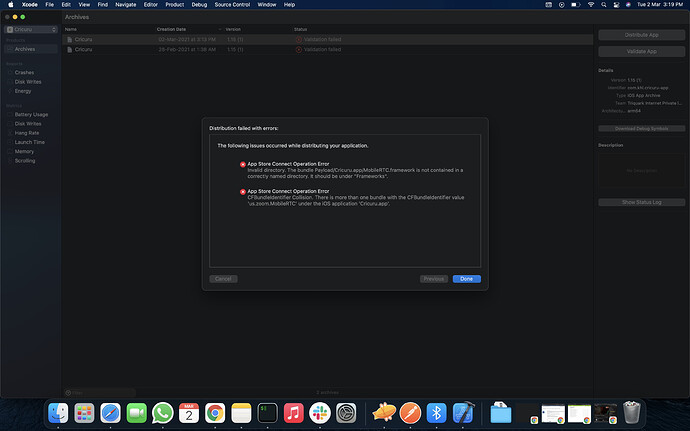
Task: Open Music from the Dock
Action: [x=294, y=413]
